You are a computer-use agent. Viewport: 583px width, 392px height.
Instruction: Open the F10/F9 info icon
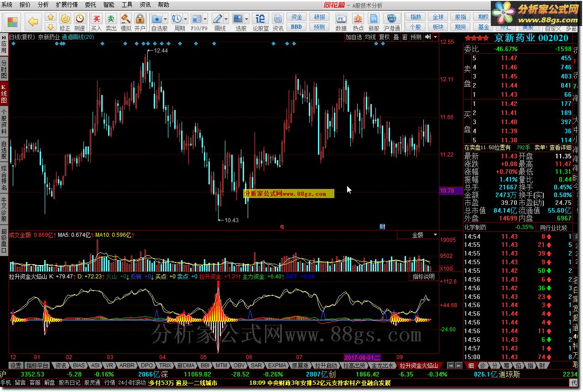tap(197, 19)
